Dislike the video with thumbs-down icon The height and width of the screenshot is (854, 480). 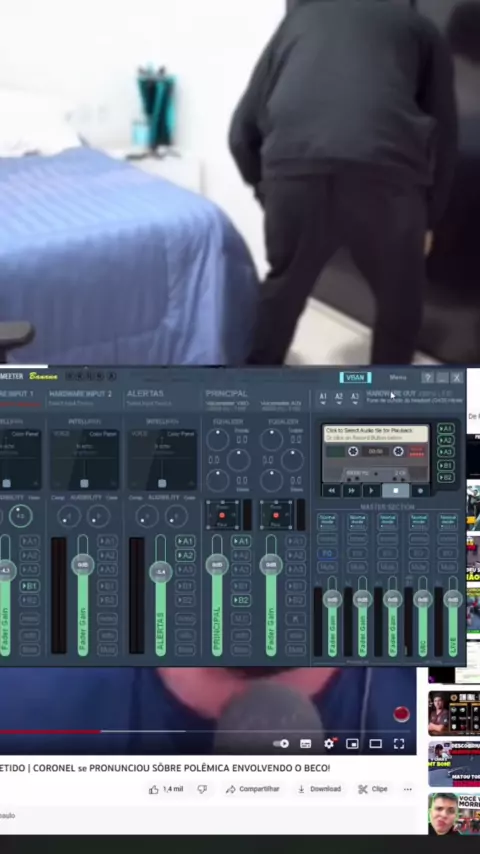(x=202, y=789)
